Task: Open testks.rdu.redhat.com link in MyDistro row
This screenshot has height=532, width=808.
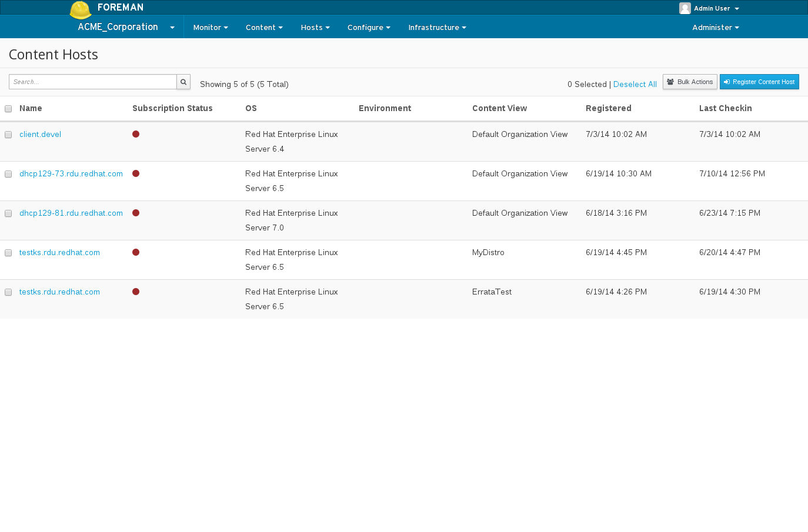Action: click(59, 252)
